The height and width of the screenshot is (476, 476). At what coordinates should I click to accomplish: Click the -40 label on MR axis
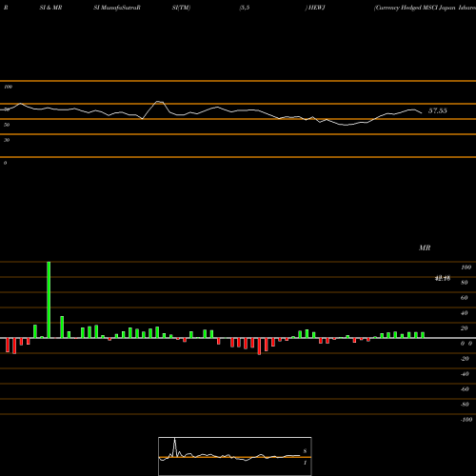465,374
